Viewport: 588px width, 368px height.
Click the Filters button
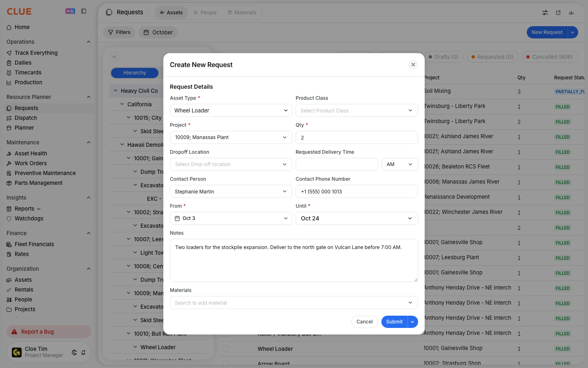[x=119, y=32]
